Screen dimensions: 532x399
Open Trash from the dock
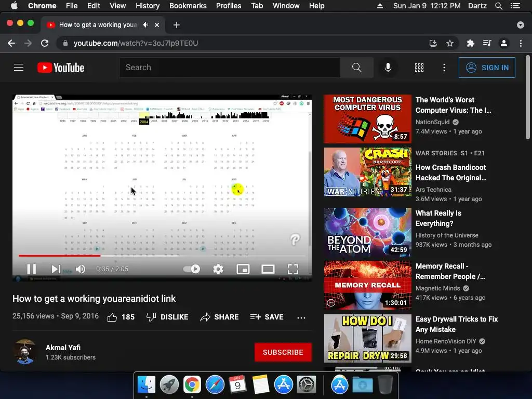(385, 385)
